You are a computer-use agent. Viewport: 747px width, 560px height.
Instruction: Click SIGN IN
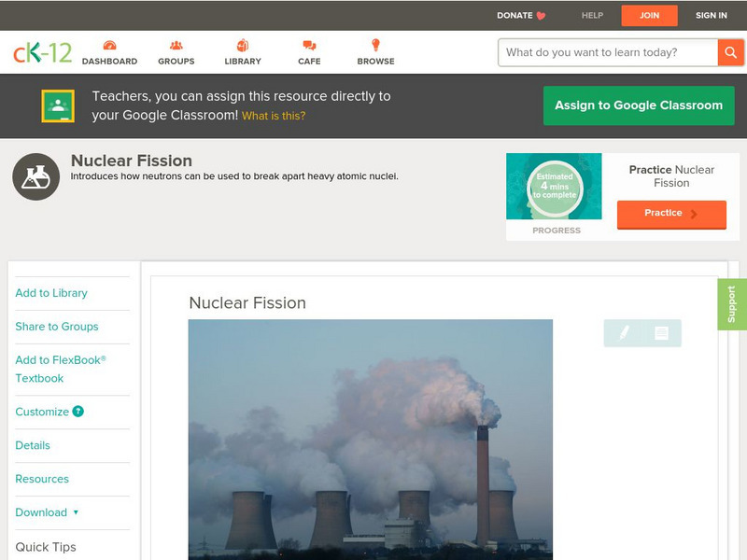[712, 16]
